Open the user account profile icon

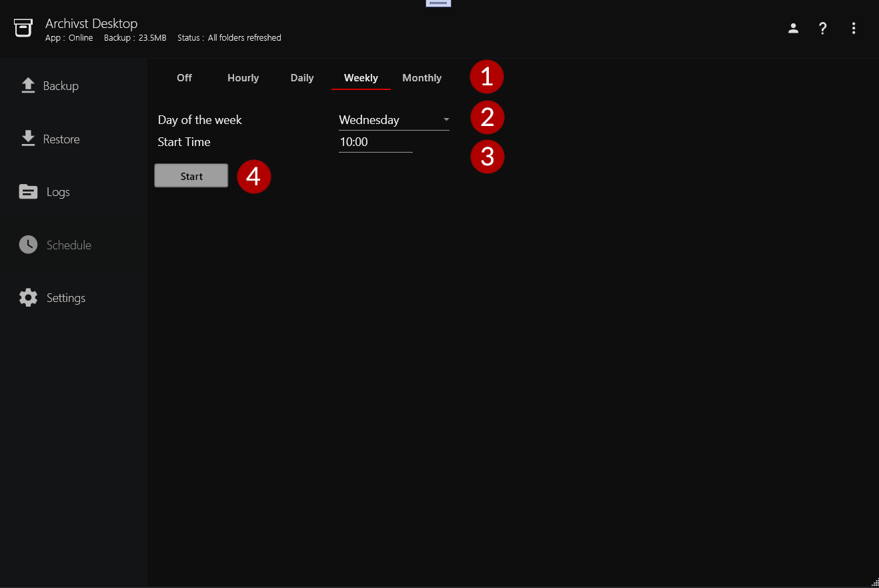click(x=793, y=28)
